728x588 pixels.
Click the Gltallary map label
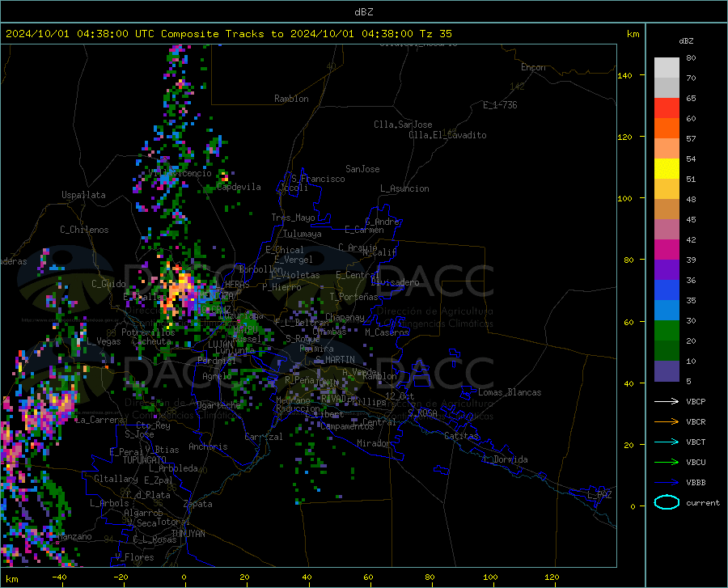tap(116, 479)
